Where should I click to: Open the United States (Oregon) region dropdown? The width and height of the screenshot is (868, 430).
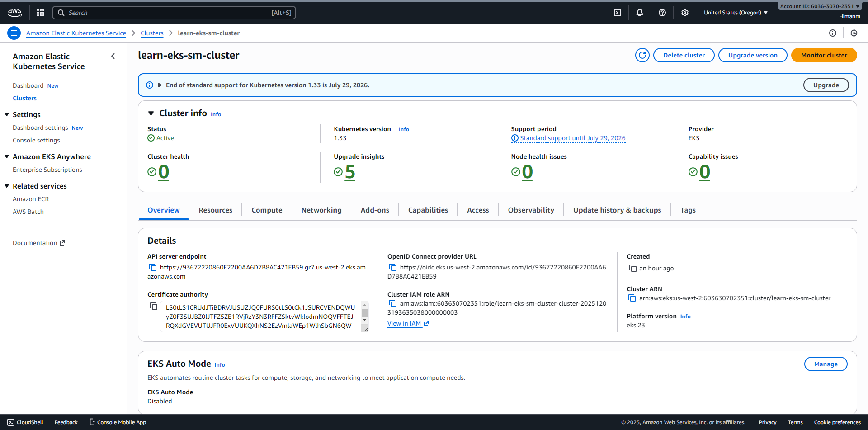[x=736, y=13]
